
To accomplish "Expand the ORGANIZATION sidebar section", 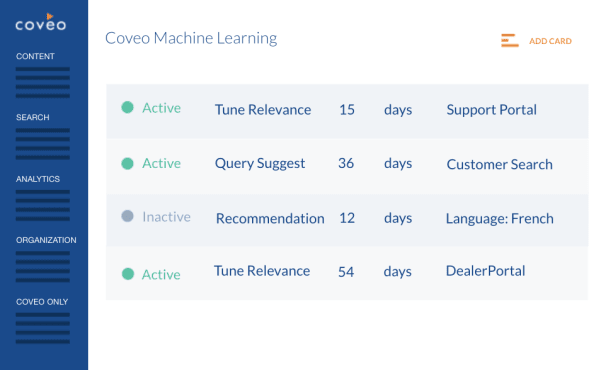I will [x=46, y=240].
